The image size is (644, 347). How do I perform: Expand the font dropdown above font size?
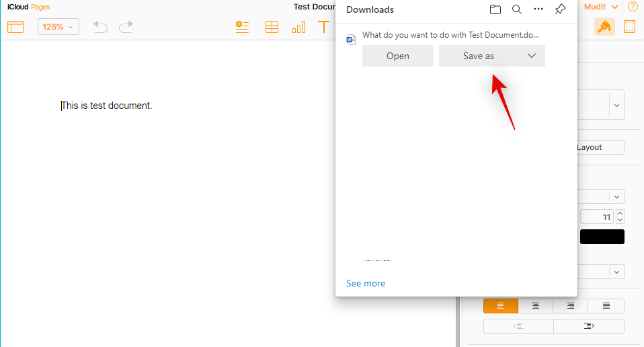616,197
